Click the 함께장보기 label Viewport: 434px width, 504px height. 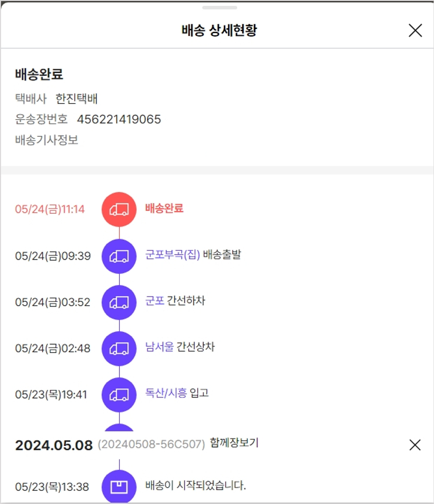coord(234,444)
